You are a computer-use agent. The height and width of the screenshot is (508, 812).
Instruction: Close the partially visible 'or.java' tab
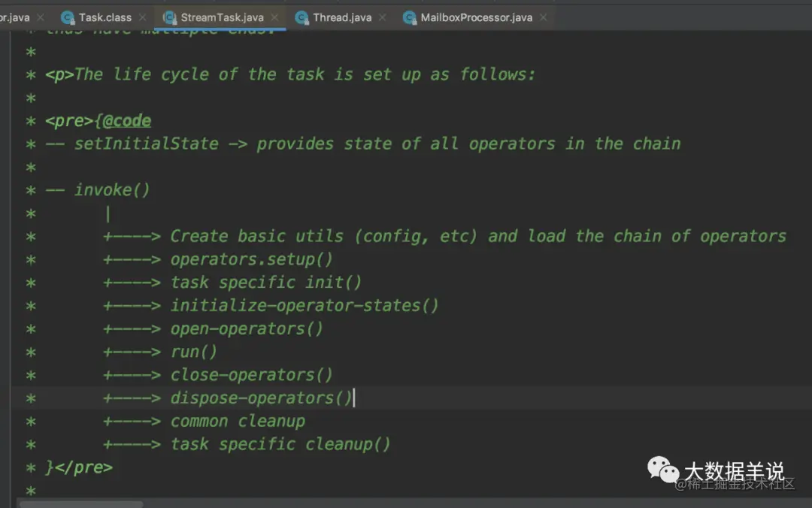pyautogui.click(x=41, y=17)
